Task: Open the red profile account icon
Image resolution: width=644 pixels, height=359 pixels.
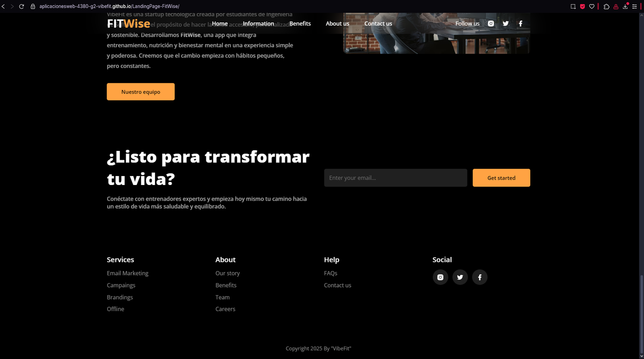Action: [616, 7]
